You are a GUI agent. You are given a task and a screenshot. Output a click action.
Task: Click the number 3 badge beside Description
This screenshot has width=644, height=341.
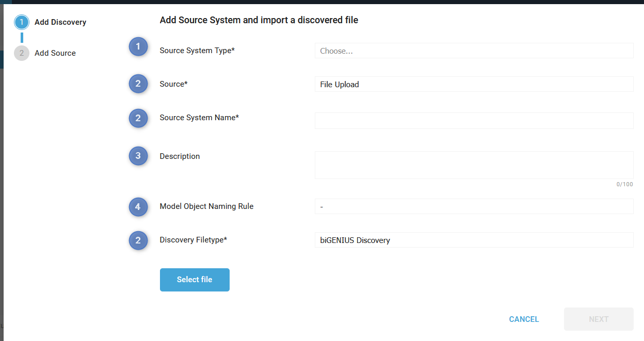138,156
